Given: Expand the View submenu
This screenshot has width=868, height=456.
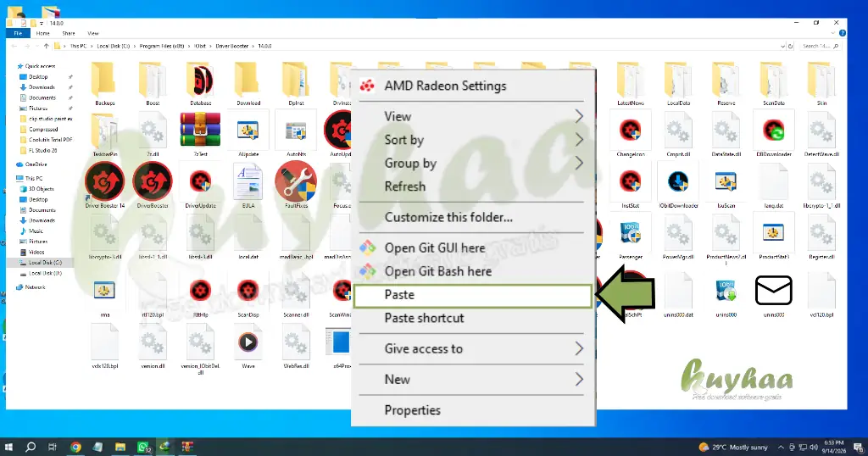Looking at the screenshot, I should click(473, 116).
